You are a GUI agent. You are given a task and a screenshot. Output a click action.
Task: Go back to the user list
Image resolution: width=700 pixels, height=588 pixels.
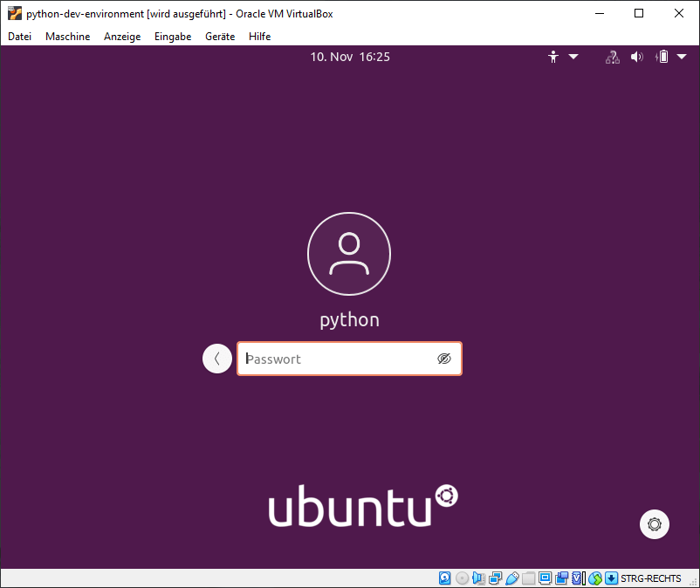pos(217,359)
